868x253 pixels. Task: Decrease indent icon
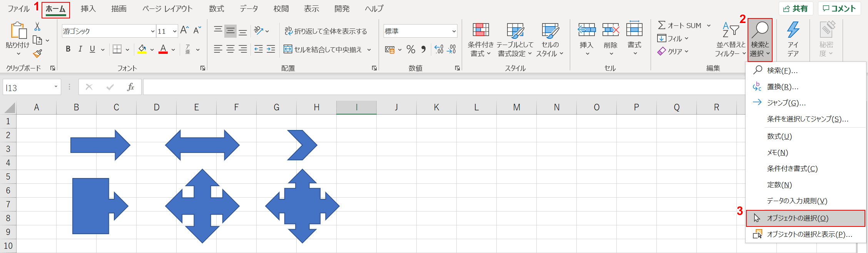[x=259, y=49]
